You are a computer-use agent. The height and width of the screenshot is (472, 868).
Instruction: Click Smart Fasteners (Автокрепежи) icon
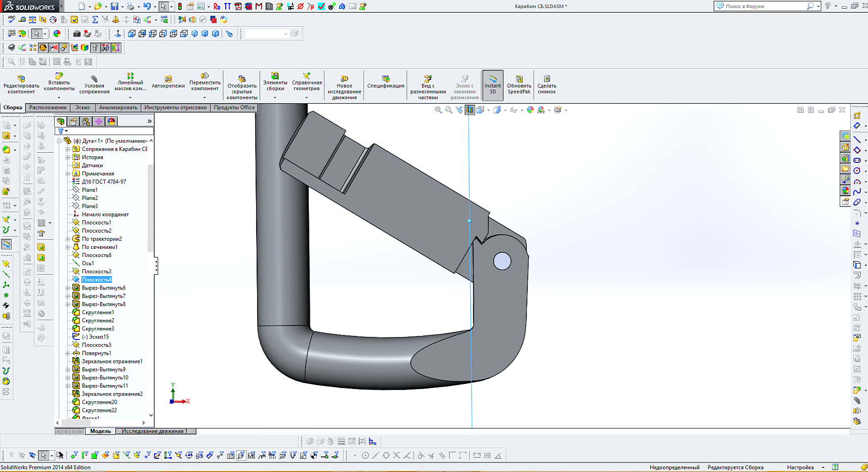(x=168, y=79)
